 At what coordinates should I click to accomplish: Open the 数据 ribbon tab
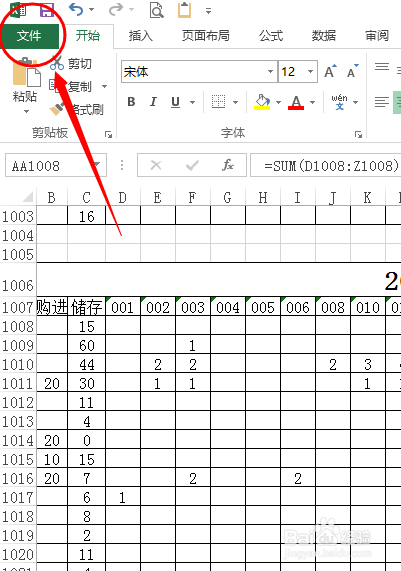[323, 36]
